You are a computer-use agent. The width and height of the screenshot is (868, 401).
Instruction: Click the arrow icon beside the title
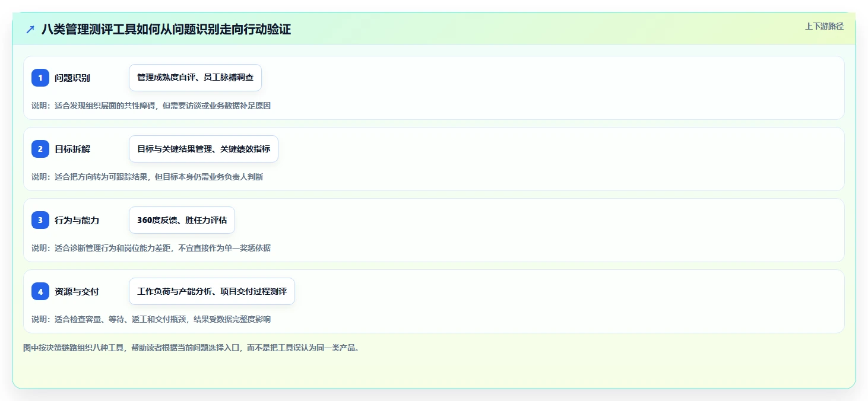click(x=30, y=30)
